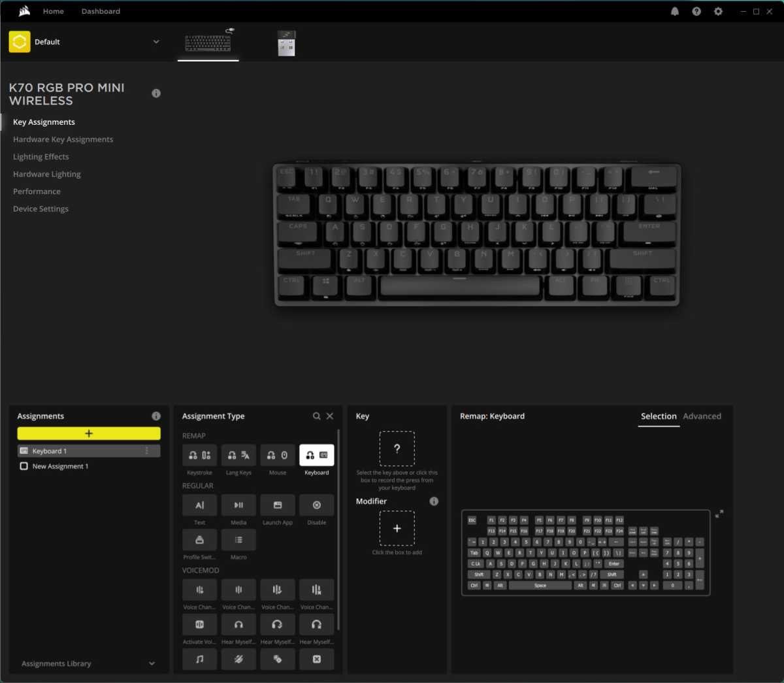784x683 pixels.
Task: Go to the Home tab
Action: pos(54,11)
